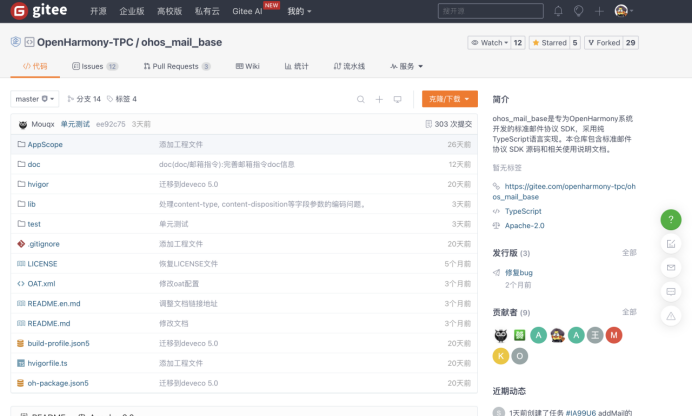
Task: Open the notifications bell icon
Action: click(x=558, y=11)
